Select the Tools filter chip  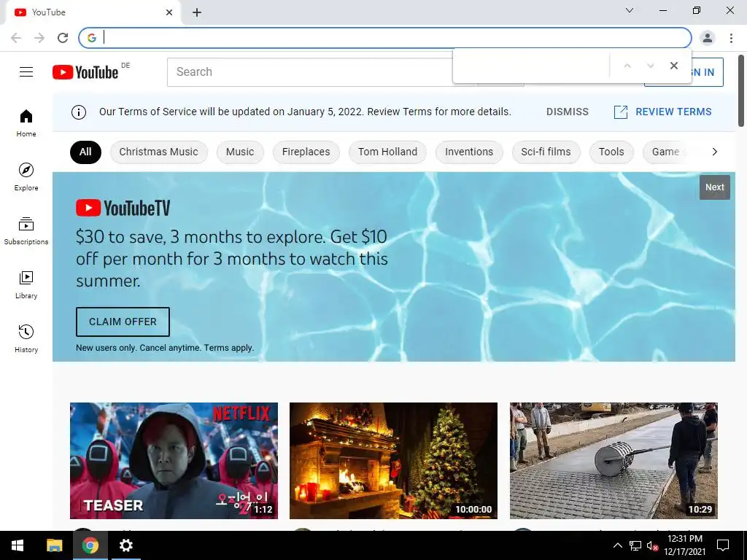click(611, 152)
